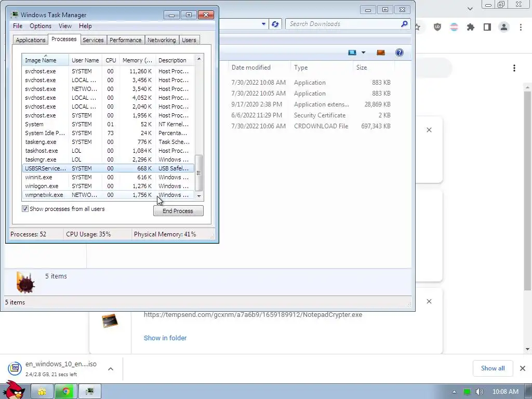Click the striped flag extension icon in Chrome
This screenshot has width=532, height=399.
click(x=454, y=27)
